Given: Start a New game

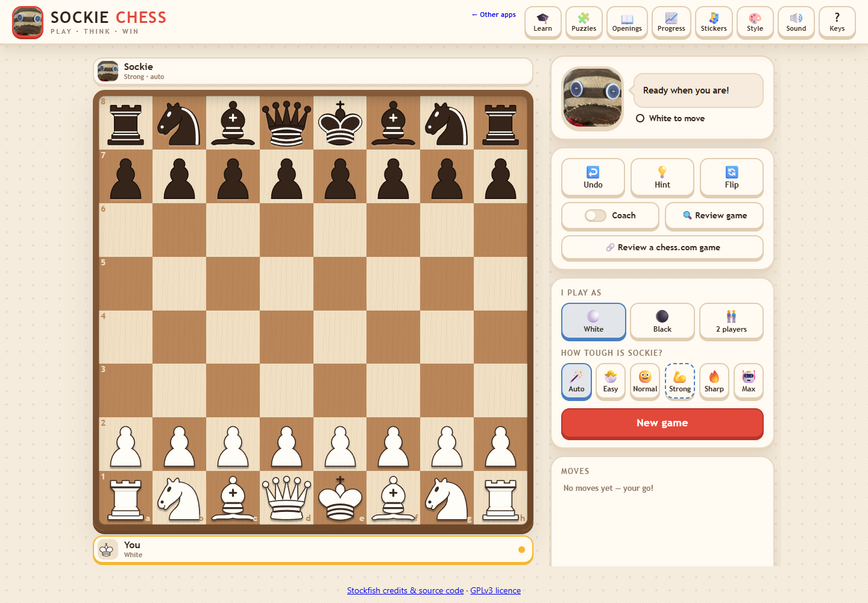Looking at the screenshot, I should pyautogui.click(x=662, y=423).
